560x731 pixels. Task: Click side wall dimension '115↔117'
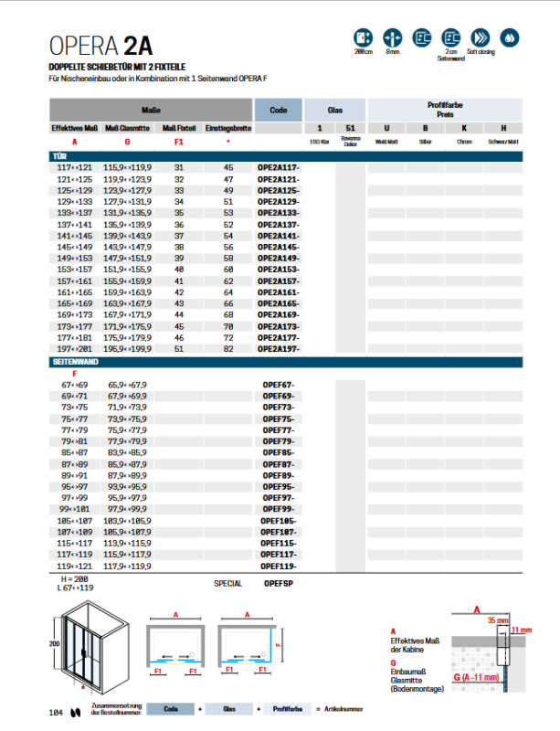point(75,543)
